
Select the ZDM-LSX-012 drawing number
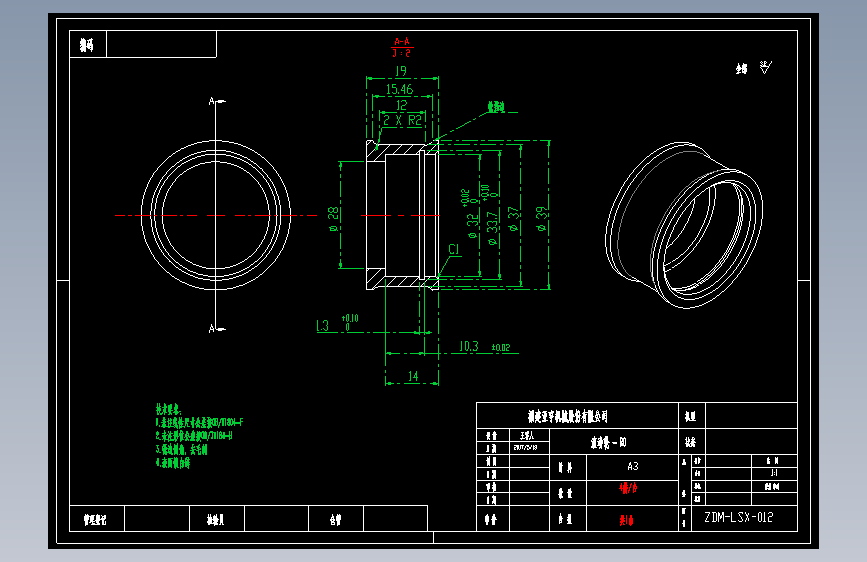(x=739, y=517)
